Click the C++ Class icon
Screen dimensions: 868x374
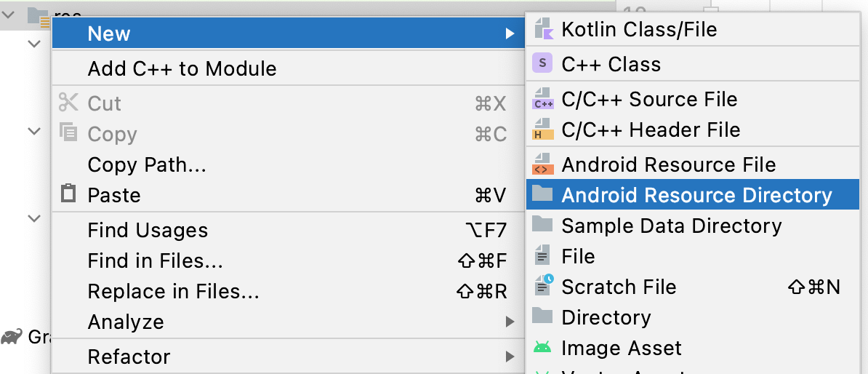pyautogui.click(x=543, y=64)
